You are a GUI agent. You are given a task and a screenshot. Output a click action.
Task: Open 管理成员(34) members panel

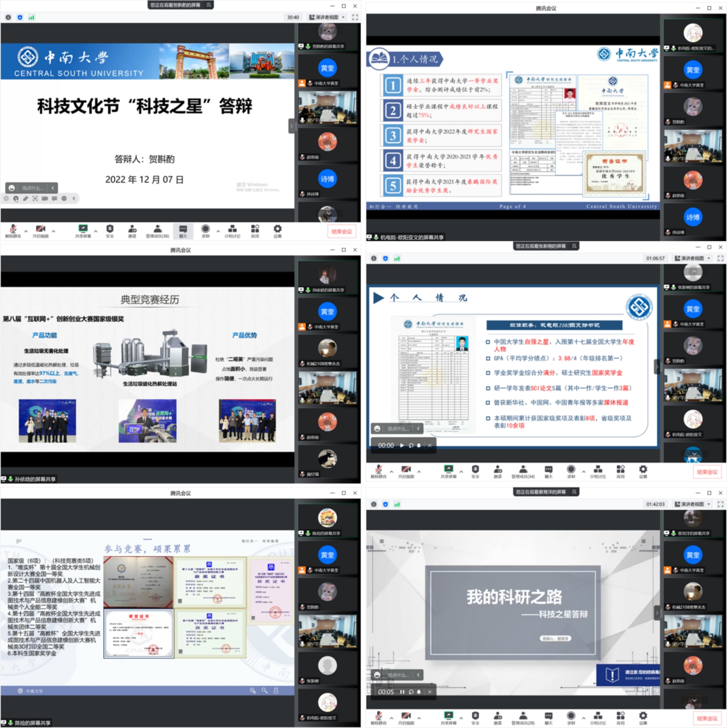(x=523, y=471)
